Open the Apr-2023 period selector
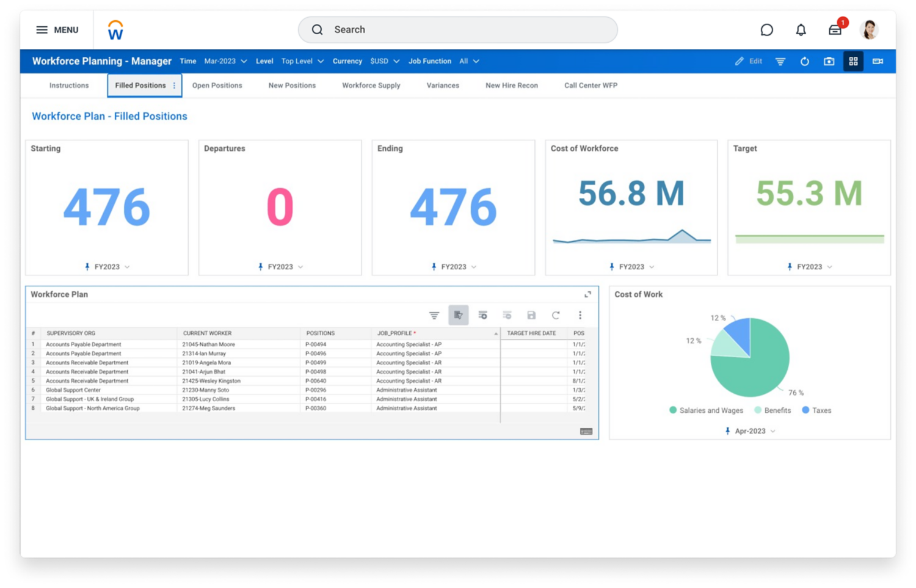Image resolution: width=916 pixels, height=588 pixels. click(751, 431)
